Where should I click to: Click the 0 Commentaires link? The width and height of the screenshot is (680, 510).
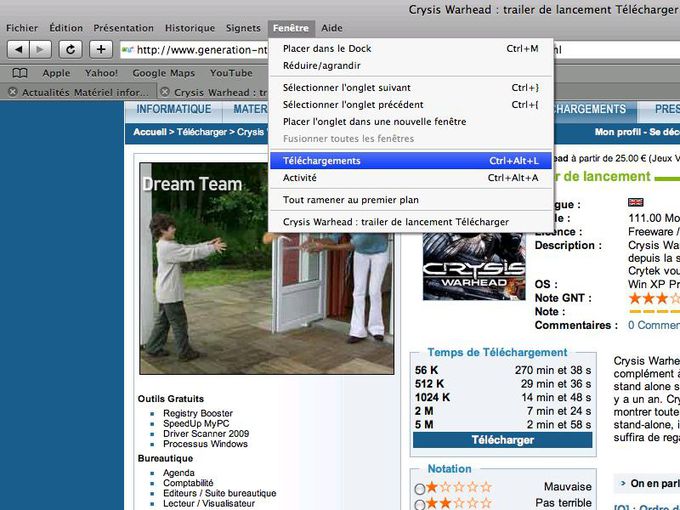point(654,325)
